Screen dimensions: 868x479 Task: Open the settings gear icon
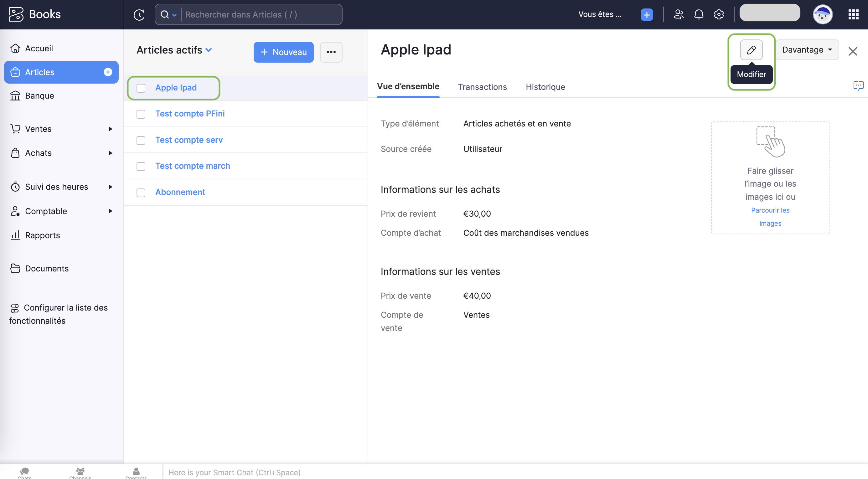click(x=719, y=14)
